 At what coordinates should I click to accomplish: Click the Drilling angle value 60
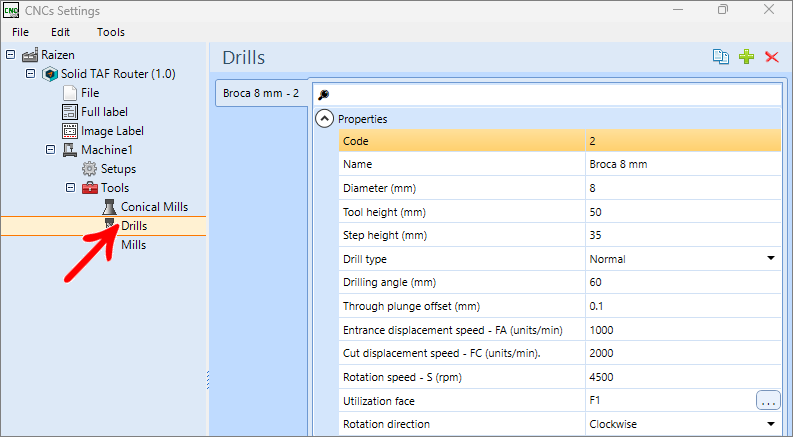tap(683, 282)
